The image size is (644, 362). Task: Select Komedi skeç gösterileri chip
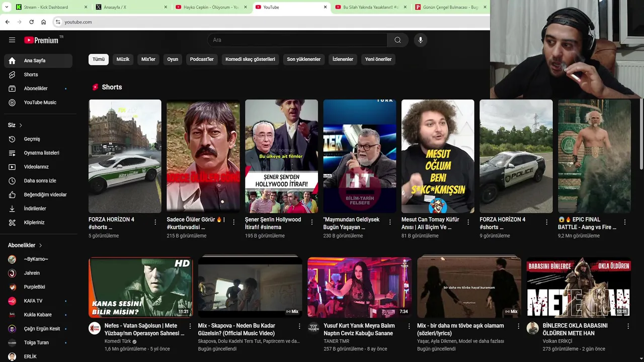[250, 59]
